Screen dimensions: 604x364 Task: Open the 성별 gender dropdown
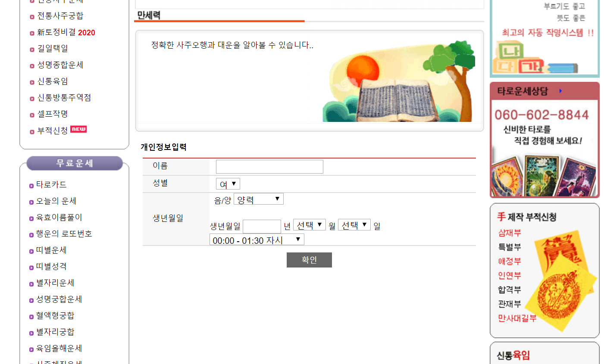[228, 184]
